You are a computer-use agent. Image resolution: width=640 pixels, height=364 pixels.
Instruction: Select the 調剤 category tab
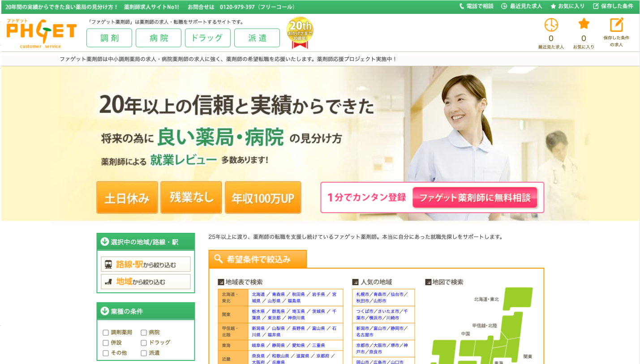pos(109,38)
